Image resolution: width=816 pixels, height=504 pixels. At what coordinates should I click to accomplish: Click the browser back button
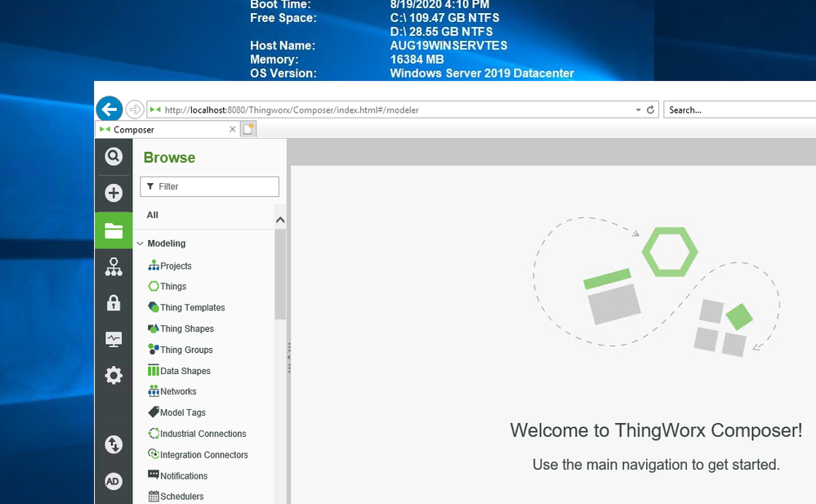coord(109,109)
